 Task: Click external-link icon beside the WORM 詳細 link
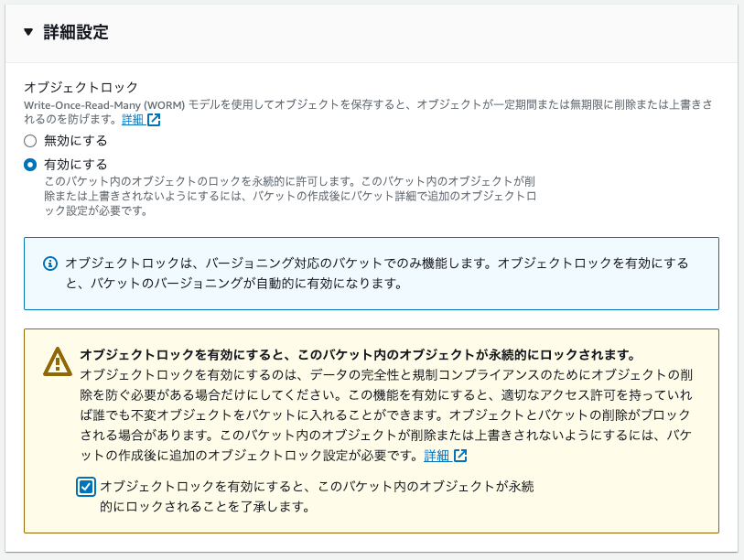154,120
